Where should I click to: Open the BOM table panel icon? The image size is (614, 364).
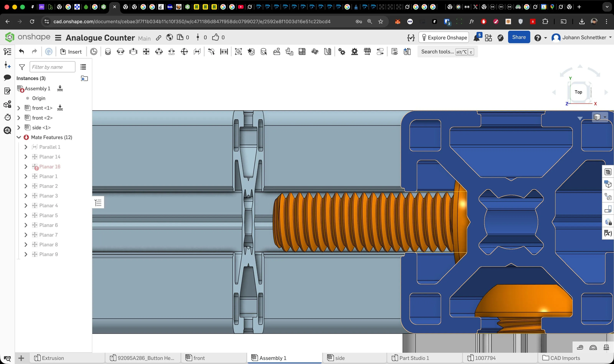click(608, 172)
